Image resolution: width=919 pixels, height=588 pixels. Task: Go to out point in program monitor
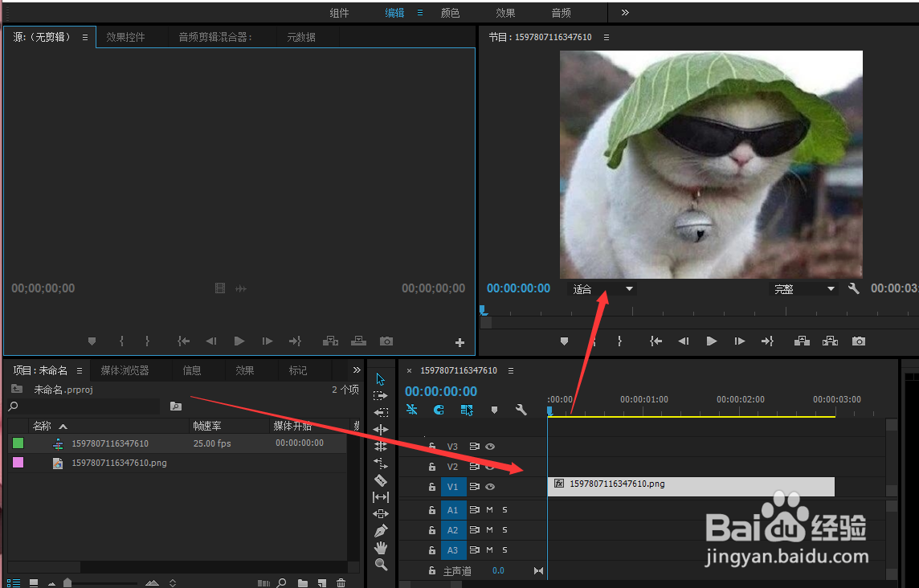[767, 341]
